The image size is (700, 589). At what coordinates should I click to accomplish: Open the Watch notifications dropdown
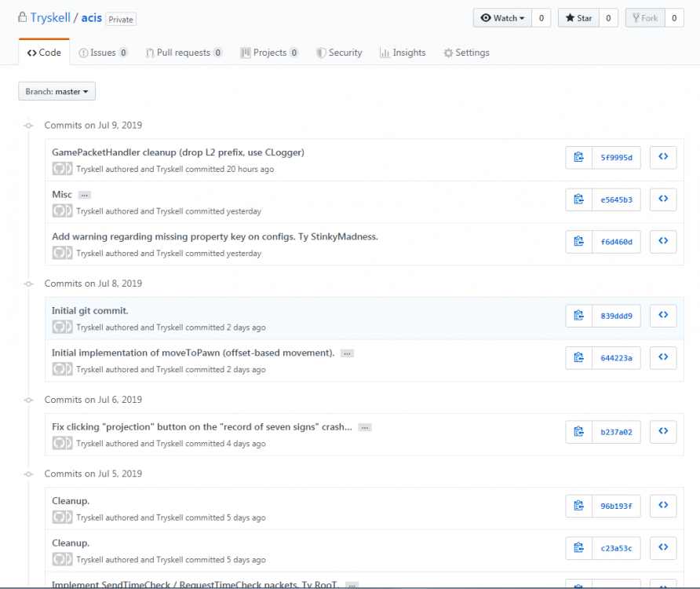coord(502,18)
